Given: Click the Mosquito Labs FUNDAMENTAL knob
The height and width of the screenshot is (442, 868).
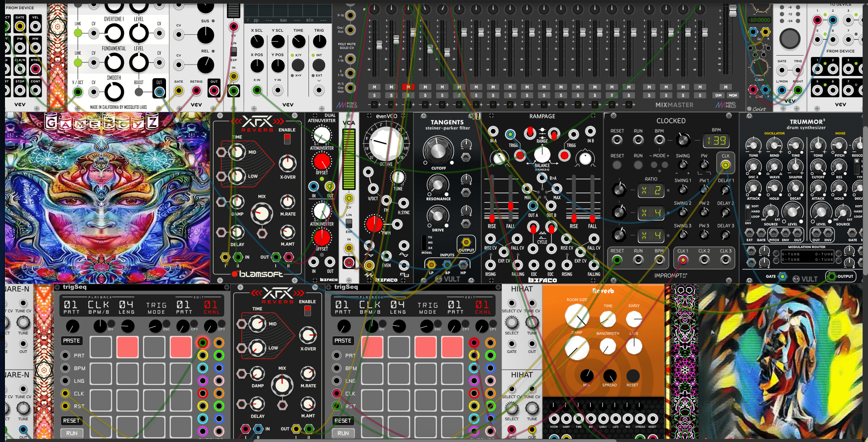Looking at the screenshot, I should pyautogui.click(x=114, y=62).
